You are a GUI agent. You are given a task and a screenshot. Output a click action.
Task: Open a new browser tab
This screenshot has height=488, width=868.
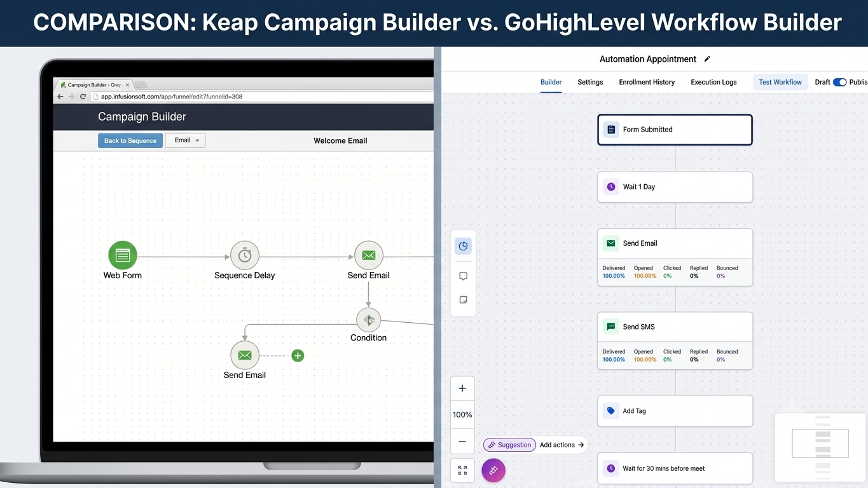click(x=141, y=85)
